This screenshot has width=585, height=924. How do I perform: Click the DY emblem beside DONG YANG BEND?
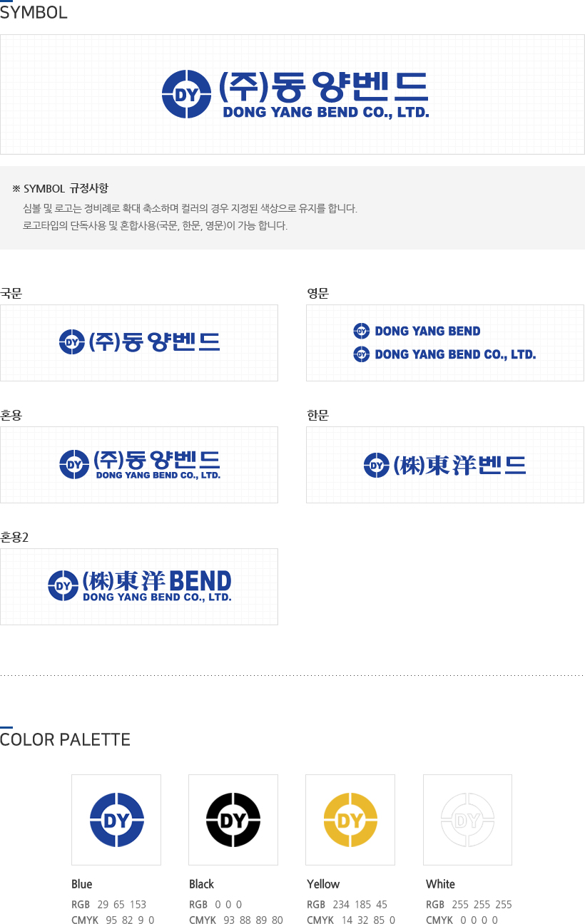tap(362, 331)
